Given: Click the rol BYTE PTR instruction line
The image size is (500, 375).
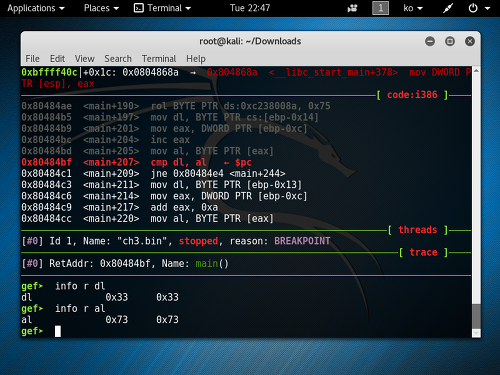Looking at the screenshot, I should 240,106.
